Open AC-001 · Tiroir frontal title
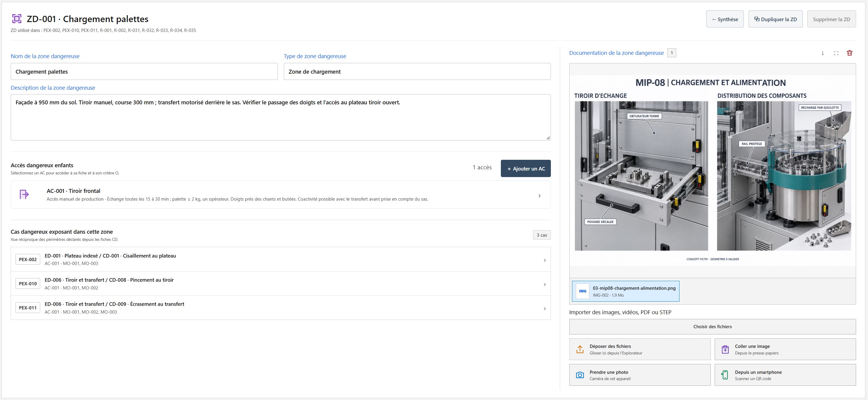Image resolution: width=868 pixels, height=400 pixels. tap(74, 191)
